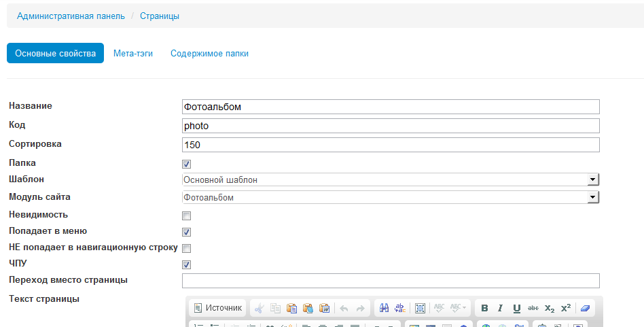
Task: Uncheck the Папка checkbox
Action: pos(186,165)
